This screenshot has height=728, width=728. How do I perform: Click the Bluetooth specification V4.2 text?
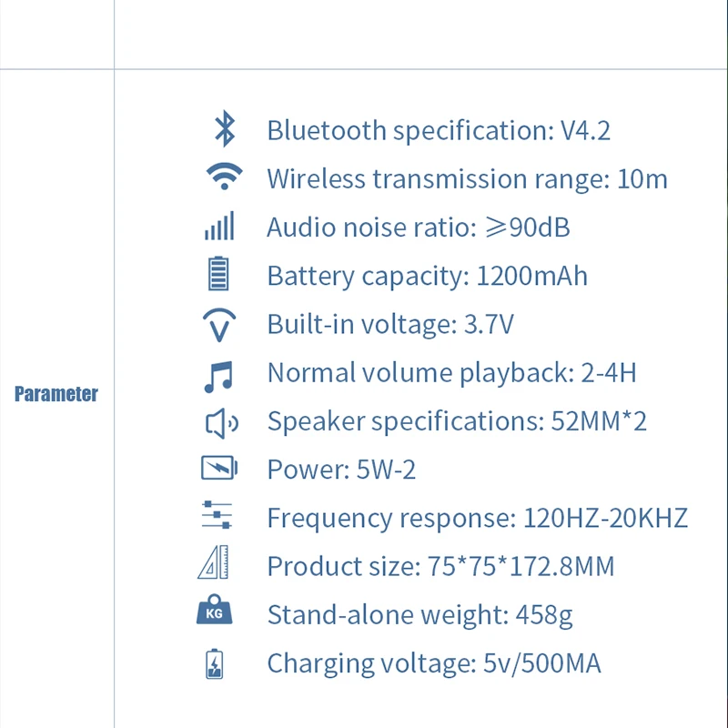(x=439, y=130)
